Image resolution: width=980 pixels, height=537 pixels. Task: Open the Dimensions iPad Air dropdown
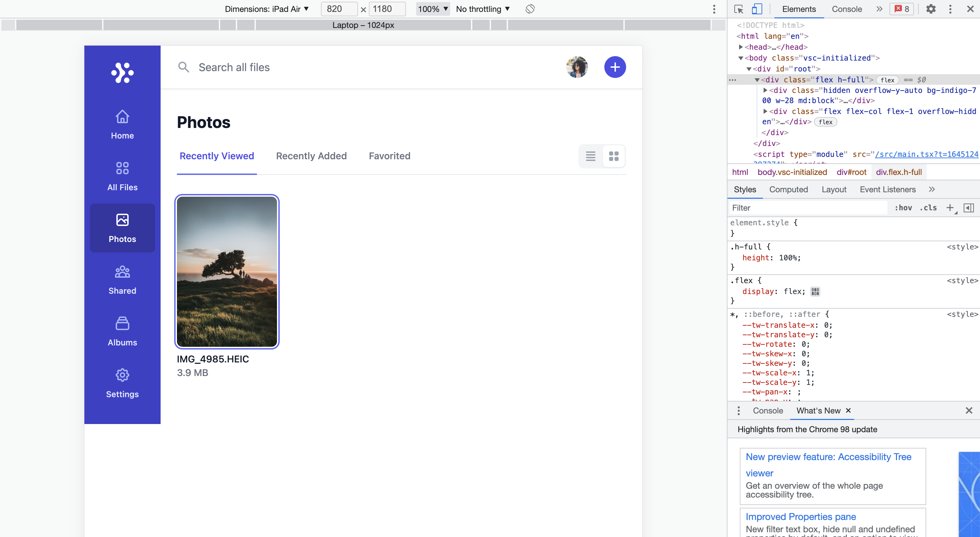point(266,9)
